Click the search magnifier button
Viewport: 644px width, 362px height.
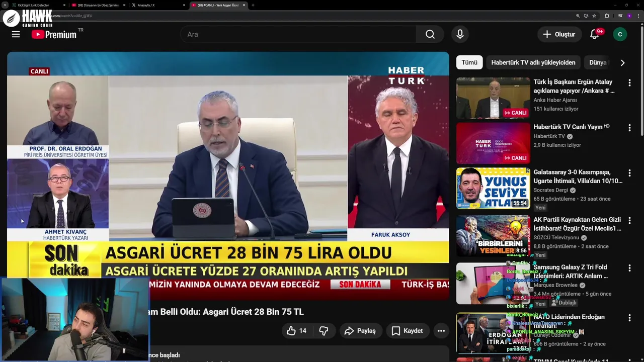click(x=430, y=34)
